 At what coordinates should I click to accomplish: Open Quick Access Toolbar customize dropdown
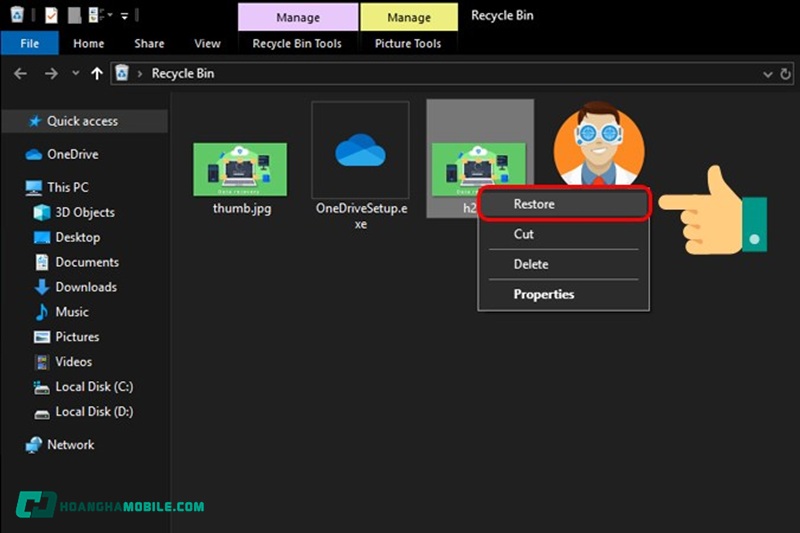124,16
